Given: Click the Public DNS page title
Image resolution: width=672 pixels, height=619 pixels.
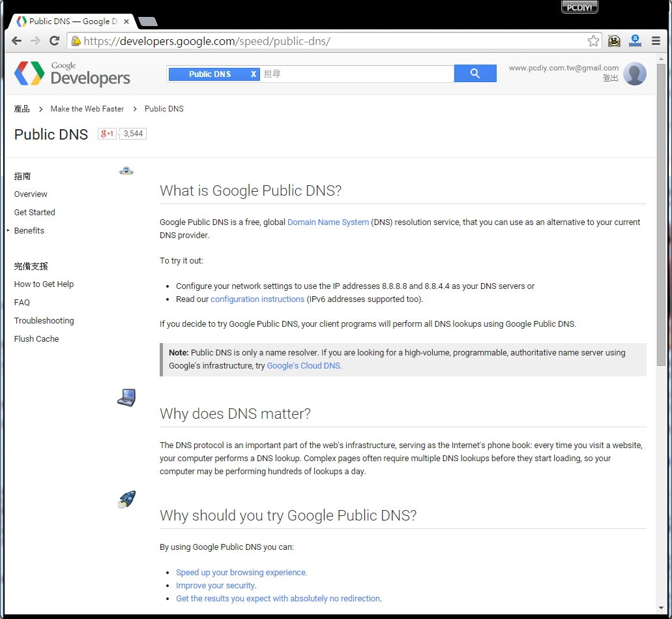Looking at the screenshot, I should (51, 134).
